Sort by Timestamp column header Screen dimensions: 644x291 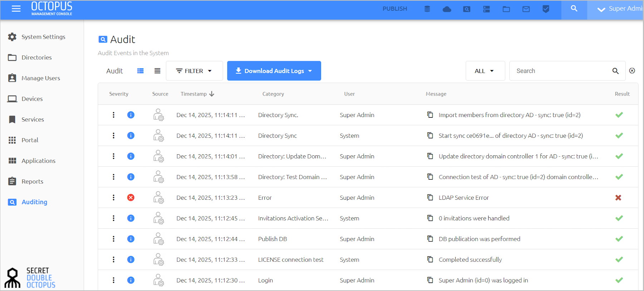pos(197,94)
